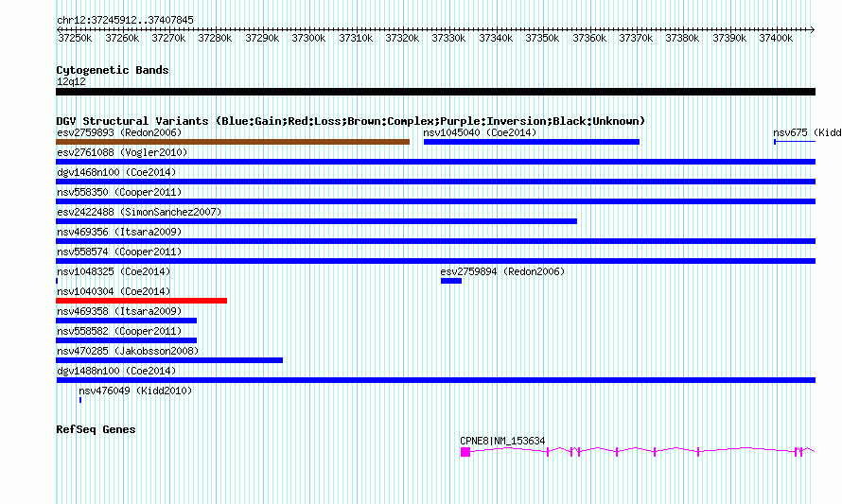Open dgv1468n100 (Coe2014) variant
This screenshot has height=504, width=842.
[116, 172]
